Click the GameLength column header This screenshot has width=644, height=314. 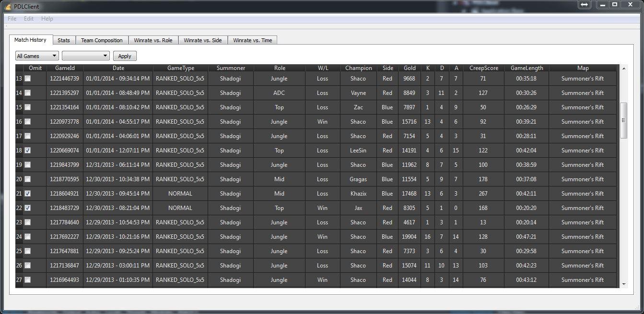click(x=527, y=68)
